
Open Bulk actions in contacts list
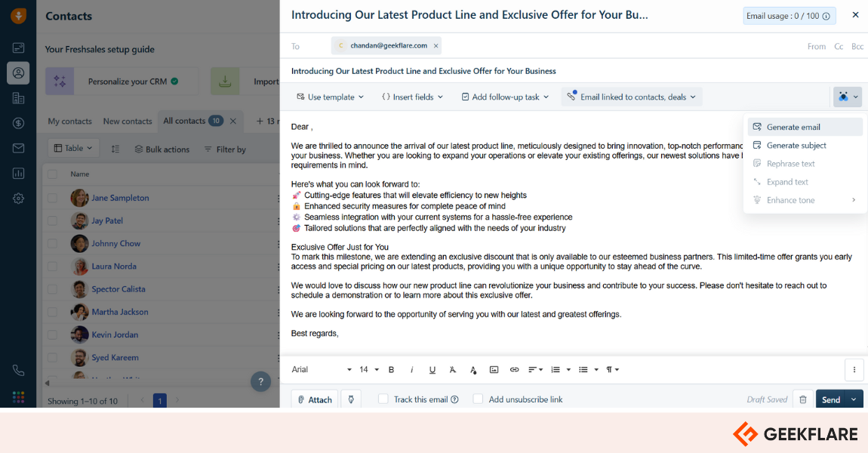click(x=162, y=149)
